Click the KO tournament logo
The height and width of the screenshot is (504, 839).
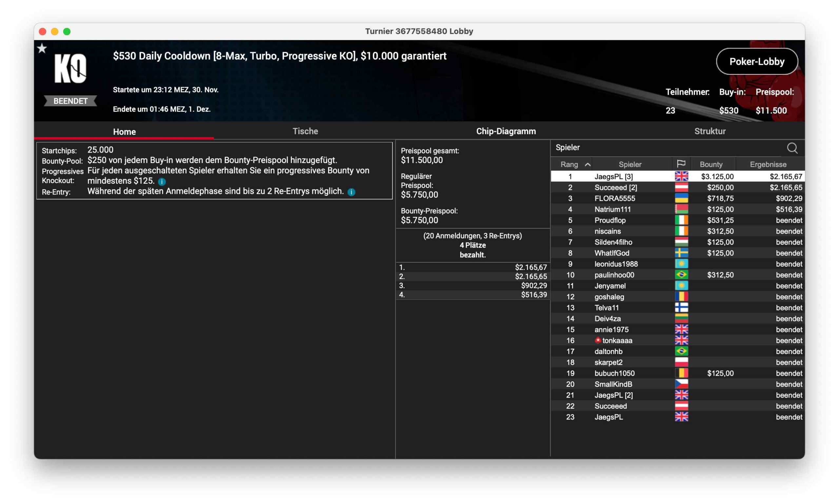click(71, 68)
